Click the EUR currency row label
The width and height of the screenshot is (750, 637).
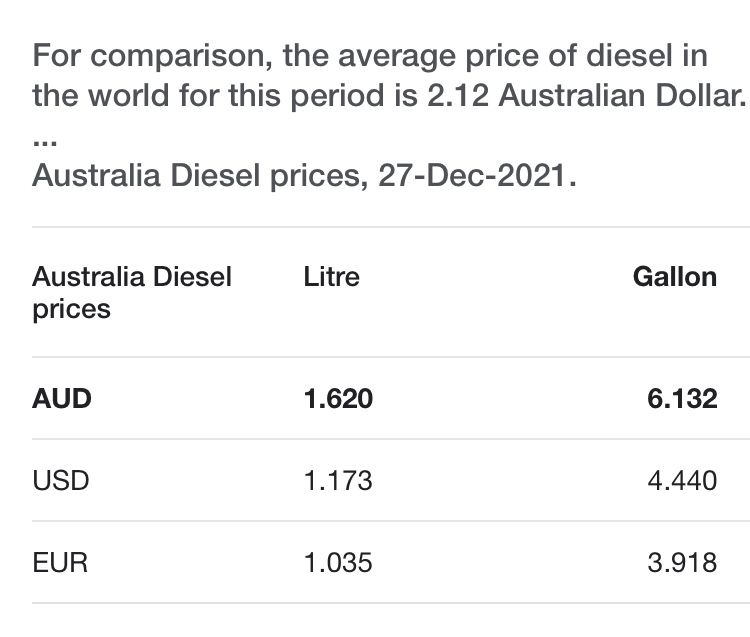click(x=60, y=563)
